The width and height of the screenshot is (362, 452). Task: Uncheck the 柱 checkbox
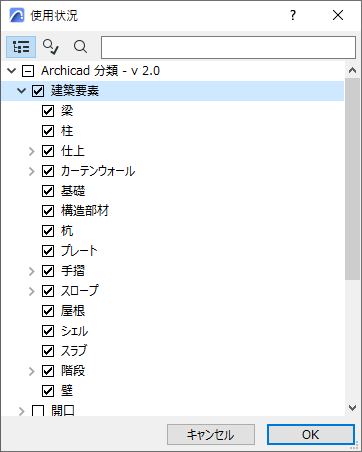[x=48, y=131]
